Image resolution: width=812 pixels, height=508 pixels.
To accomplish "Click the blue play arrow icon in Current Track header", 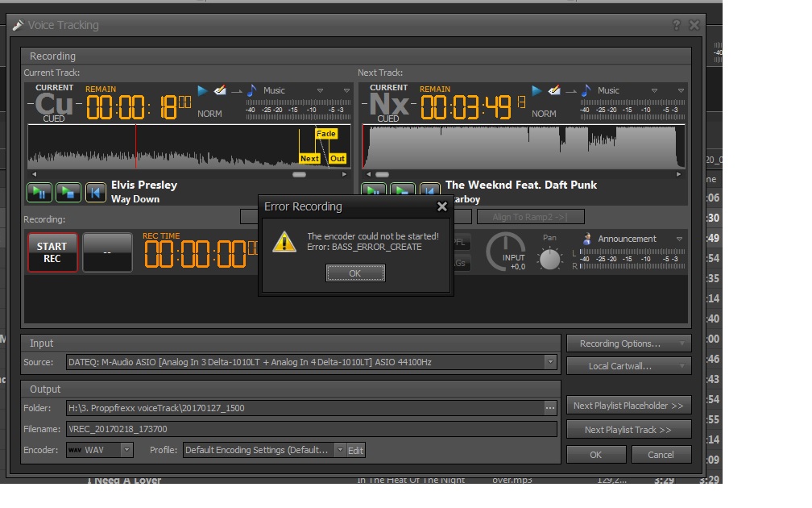I will 202,90.
